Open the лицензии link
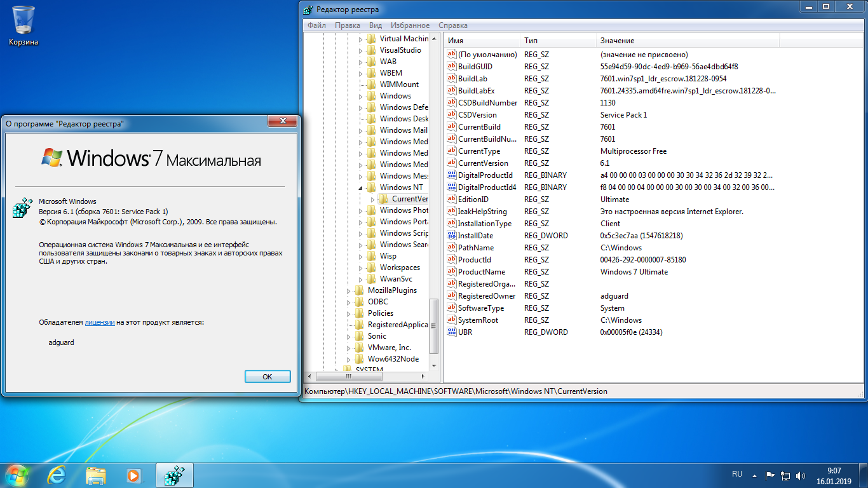Viewport: 868px width, 488px height. [x=100, y=323]
